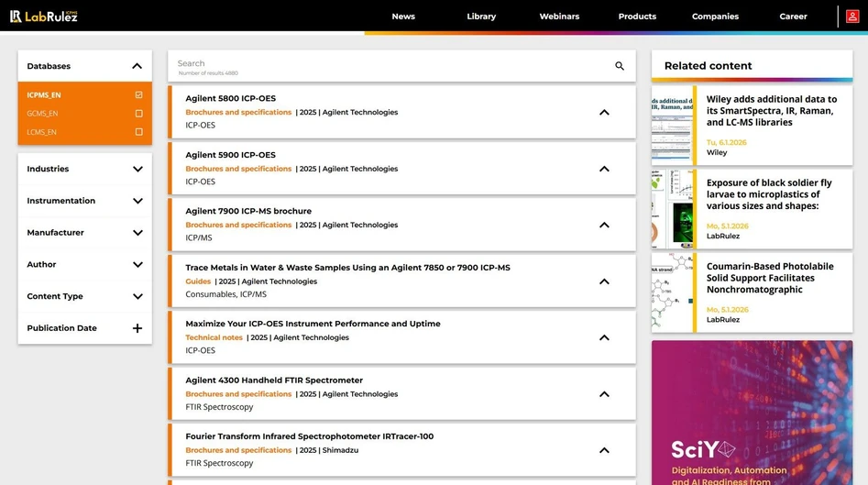The width and height of the screenshot is (868, 485).
Task: Check the GCMS_EN database checkbox
Action: [139, 114]
